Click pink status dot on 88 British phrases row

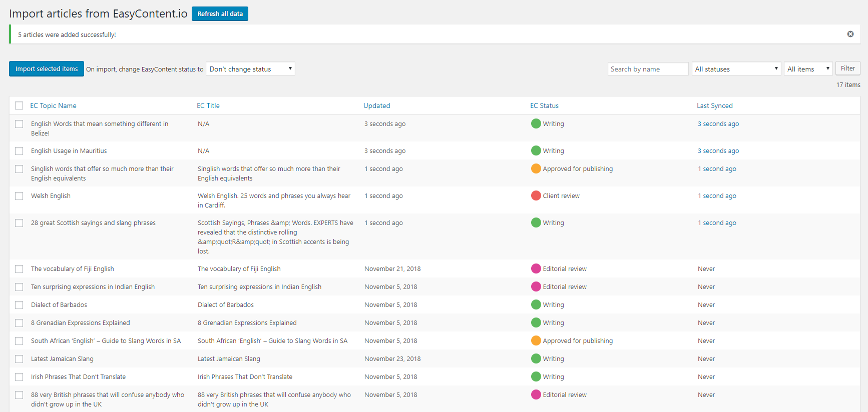(x=536, y=394)
